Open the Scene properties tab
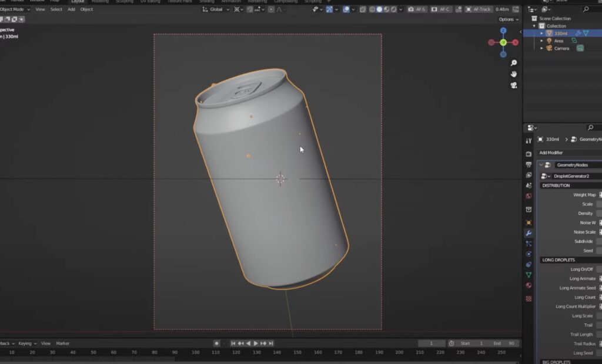 pyautogui.click(x=529, y=186)
